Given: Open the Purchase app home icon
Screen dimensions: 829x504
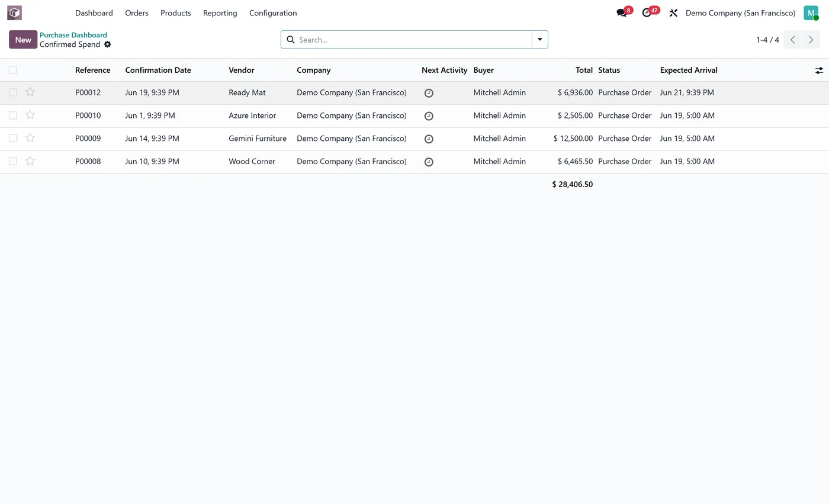Looking at the screenshot, I should pos(14,12).
